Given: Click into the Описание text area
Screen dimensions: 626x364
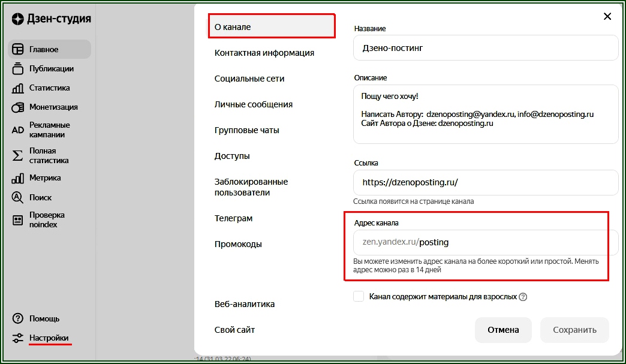Looking at the screenshot, I should click(x=486, y=114).
